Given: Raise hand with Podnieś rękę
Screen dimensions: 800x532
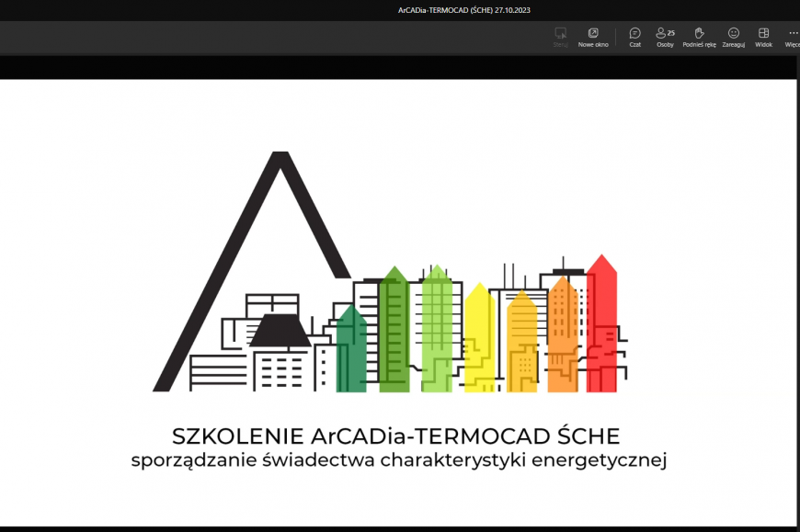Looking at the screenshot, I should click(x=699, y=38).
